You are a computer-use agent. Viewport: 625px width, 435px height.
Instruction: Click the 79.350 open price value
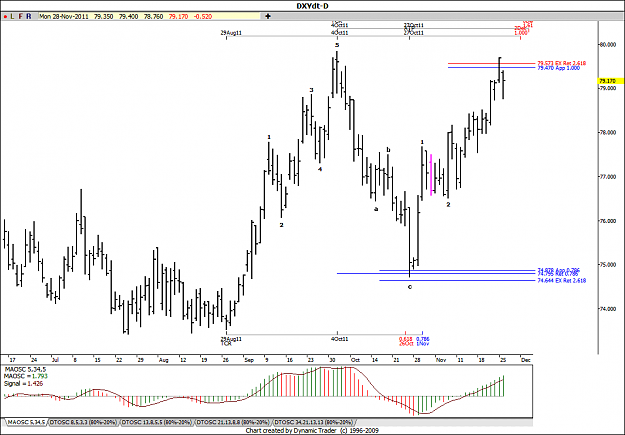104,17
